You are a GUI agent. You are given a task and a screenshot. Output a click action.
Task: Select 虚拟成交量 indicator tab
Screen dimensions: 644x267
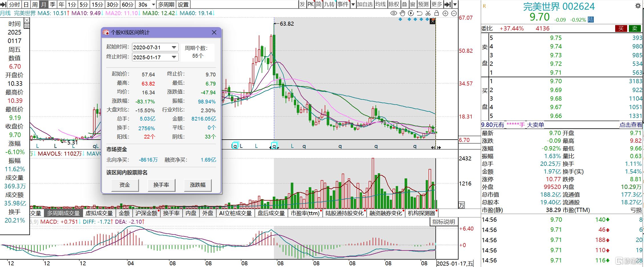99,213
